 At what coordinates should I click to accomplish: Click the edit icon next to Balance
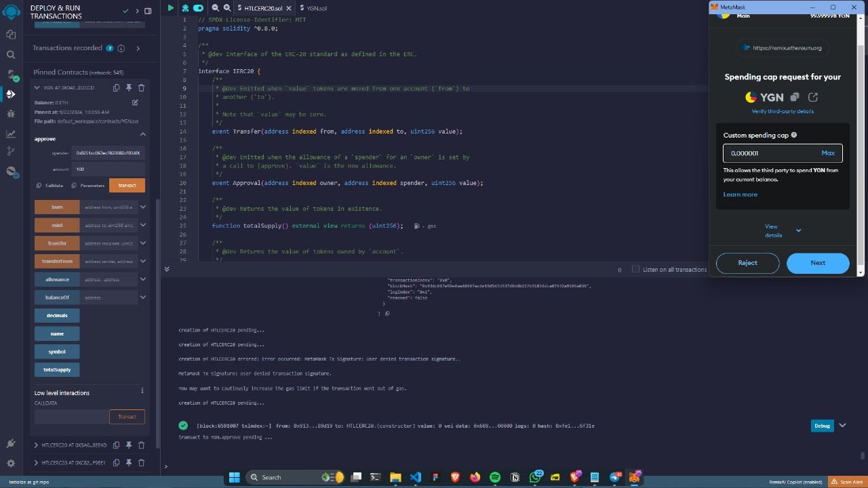click(x=135, y=102)
